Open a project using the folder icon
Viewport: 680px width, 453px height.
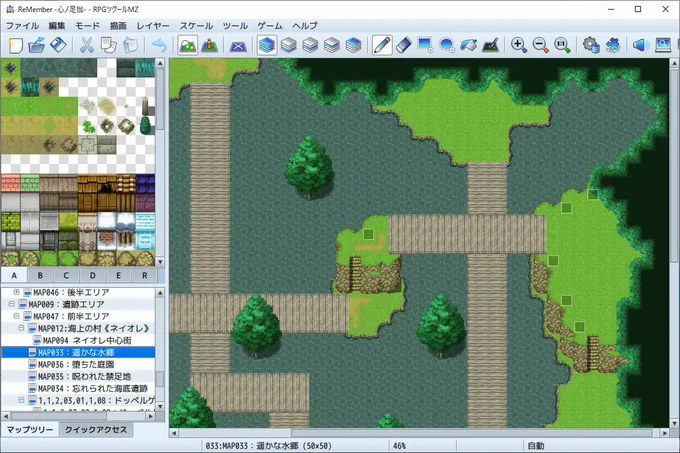pyautogui.click(x=36, y=45)
